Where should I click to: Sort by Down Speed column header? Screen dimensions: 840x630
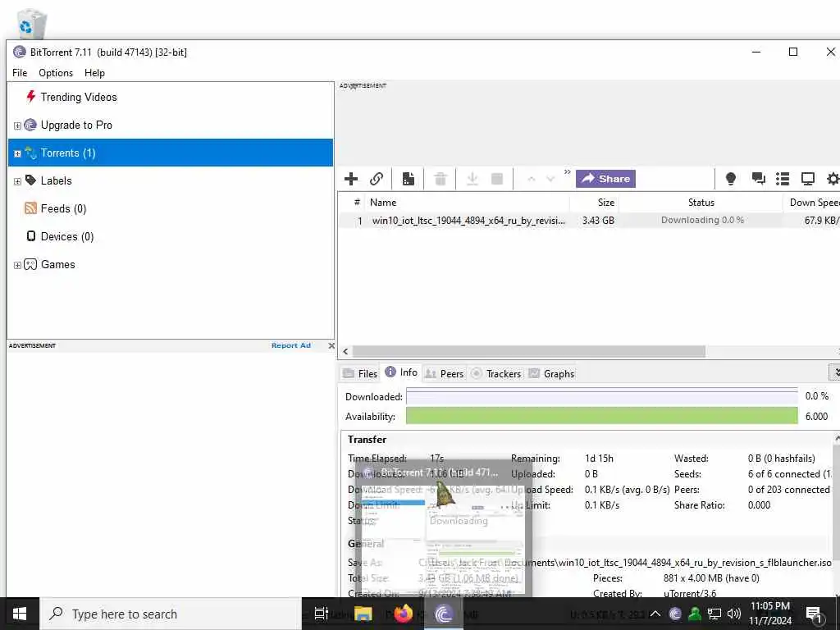click(x=814, y=203)
